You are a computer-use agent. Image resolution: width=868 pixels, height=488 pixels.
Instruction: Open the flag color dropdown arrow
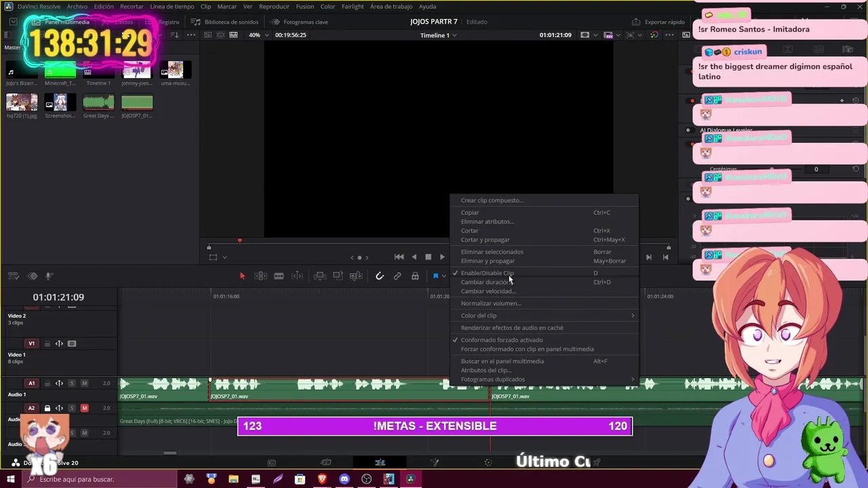(x=444, y=276)
